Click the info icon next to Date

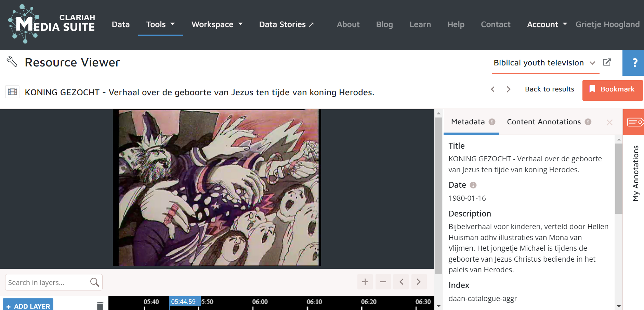473,185
